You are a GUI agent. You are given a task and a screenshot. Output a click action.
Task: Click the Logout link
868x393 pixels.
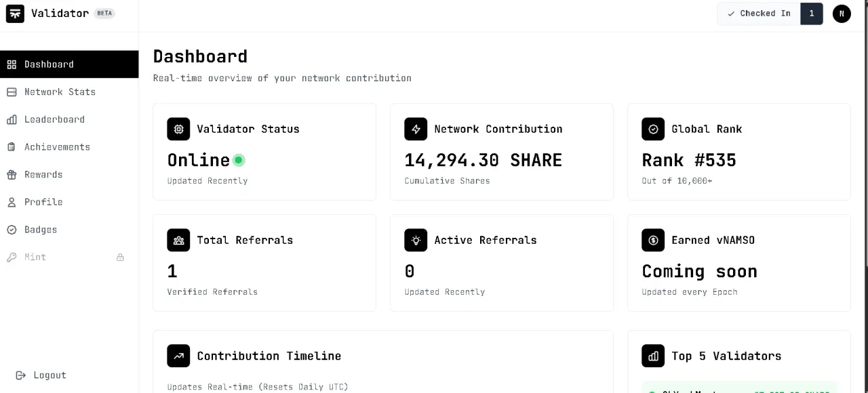point(41,375)
